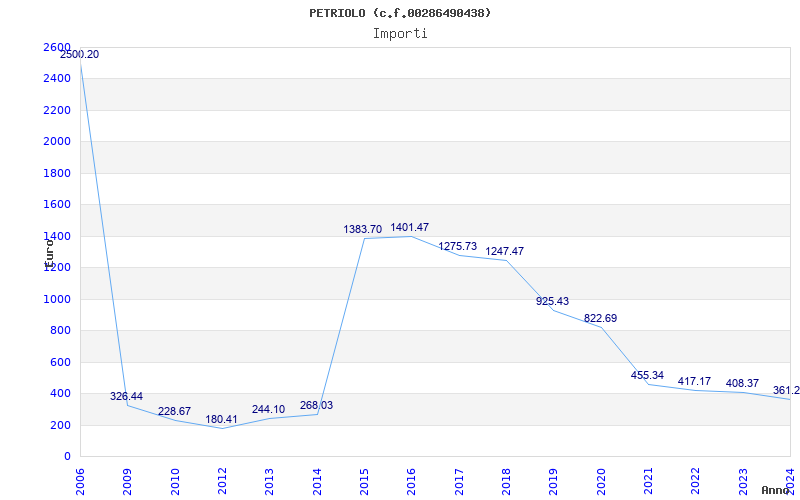Click the 1401.47 peak value label
The image size is (800, 500).
[x=409, y=228]
